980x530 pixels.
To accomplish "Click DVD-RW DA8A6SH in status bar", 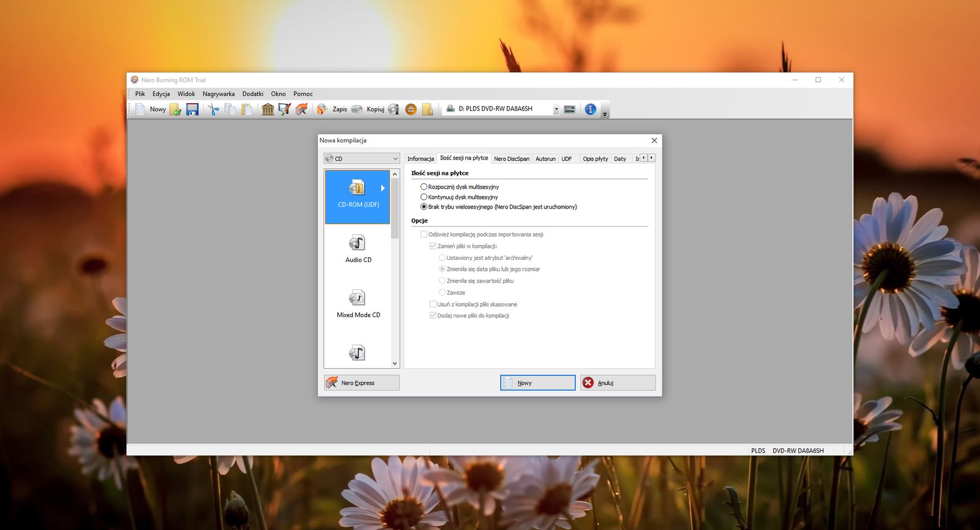I will (x=798, y=451).
